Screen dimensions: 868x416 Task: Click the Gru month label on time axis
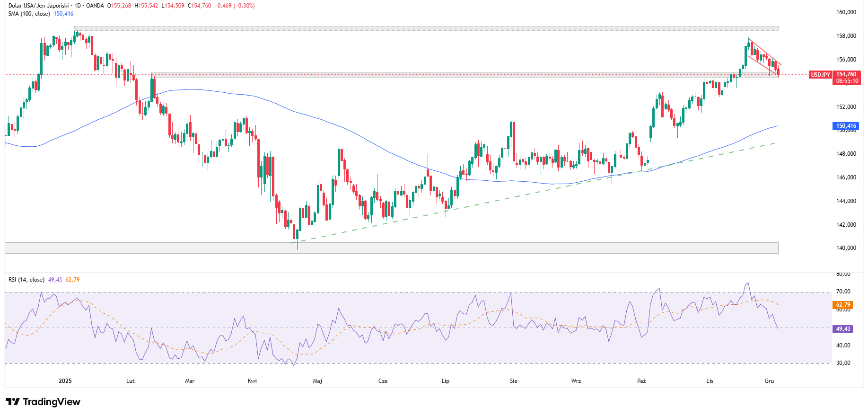[x=769, y=381]
